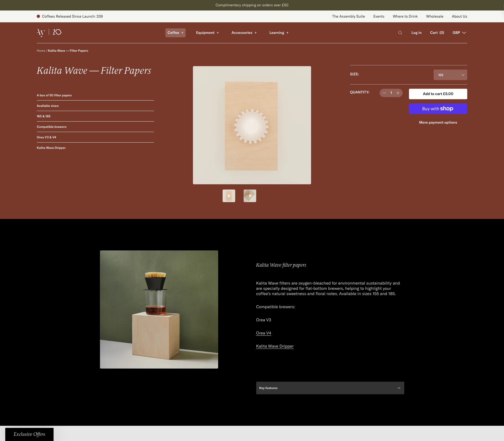Click 'Orea V3 & V4' text row
This screenshot has height=441, width=504.
pyautogui.click(x=46, y=137)
